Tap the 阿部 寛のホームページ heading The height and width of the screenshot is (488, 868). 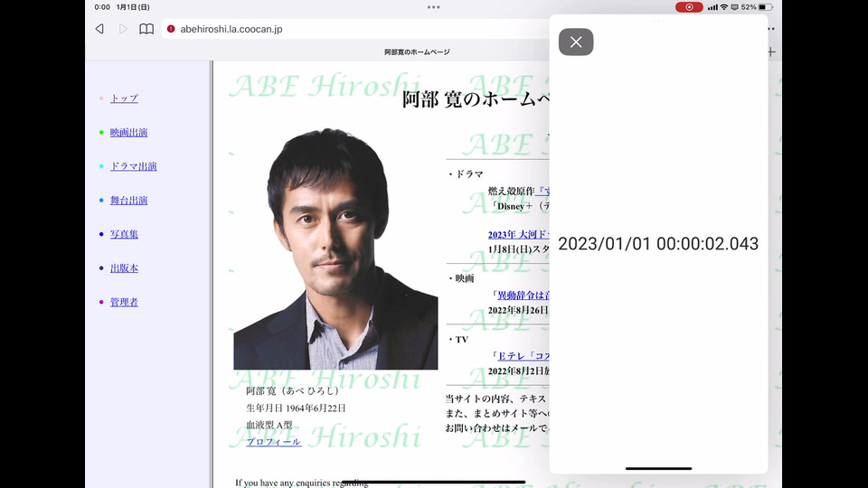(x=476, y=99)
